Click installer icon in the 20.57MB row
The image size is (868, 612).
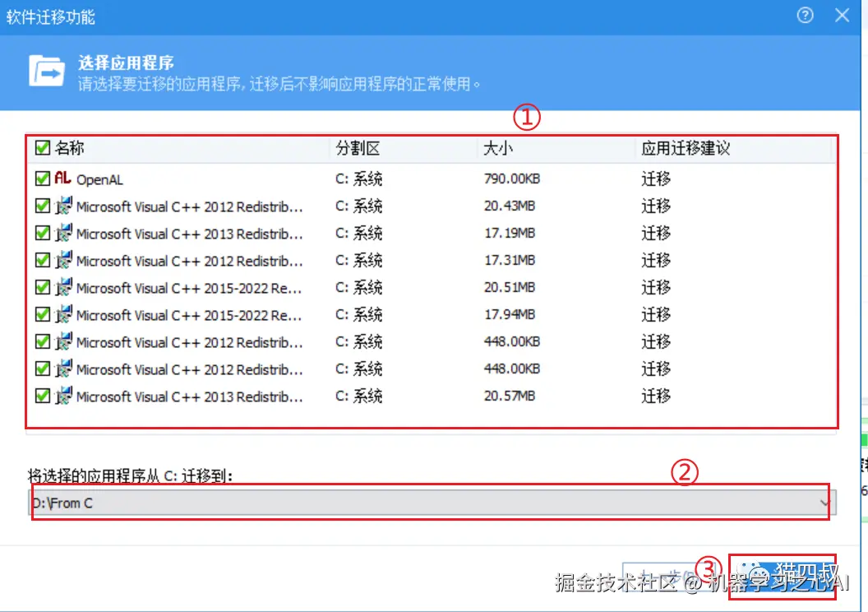pyautogui.click(x=63, y=396)
